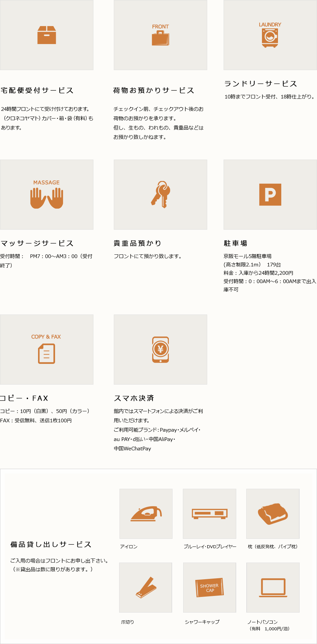
Task: Click the pillow icon
Action: click(x=273, y=514)
